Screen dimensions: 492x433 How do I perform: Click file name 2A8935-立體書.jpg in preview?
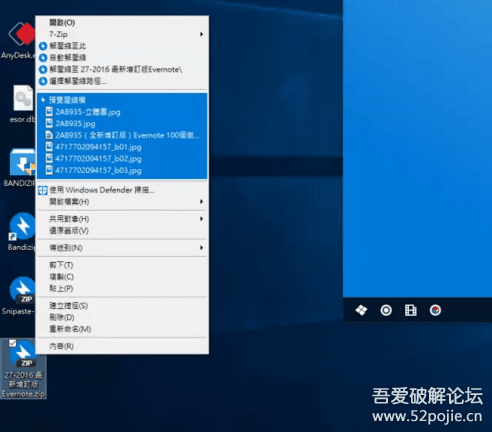[88, 112]
